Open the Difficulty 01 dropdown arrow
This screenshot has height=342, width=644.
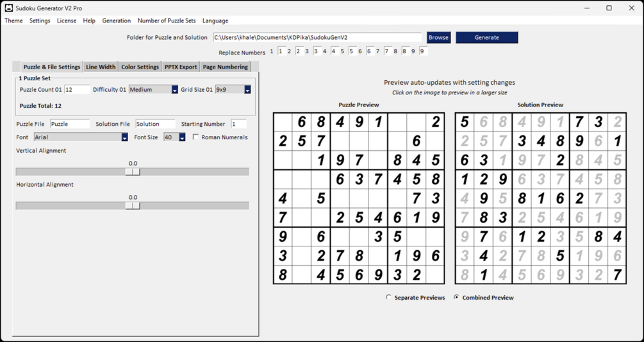[x=174, y=90]
